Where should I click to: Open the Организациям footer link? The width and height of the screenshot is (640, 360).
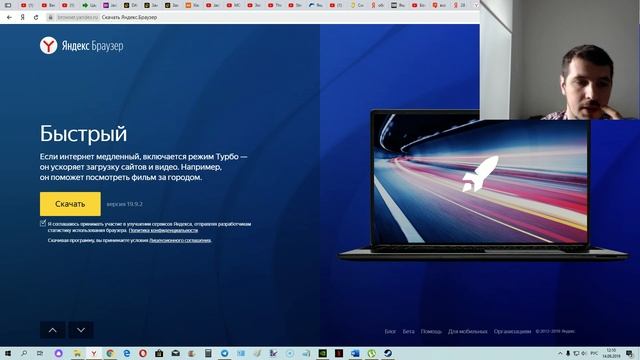click(x=512, y=331)
